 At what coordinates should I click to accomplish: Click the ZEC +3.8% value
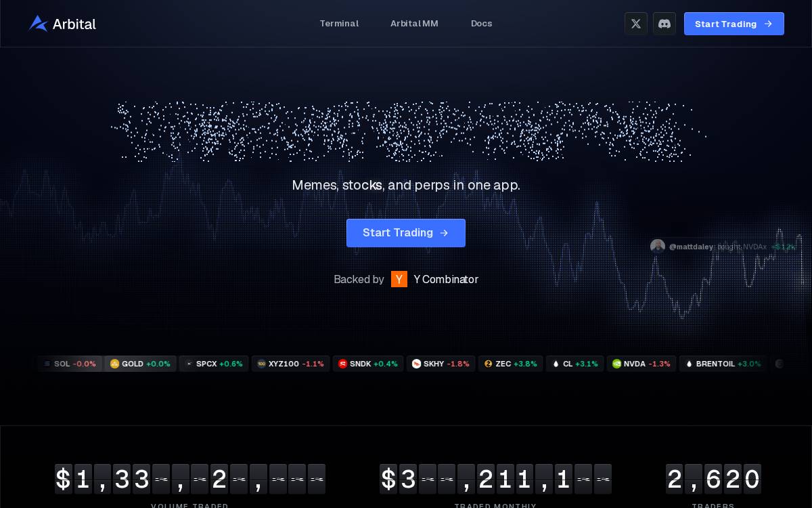(525, 364)
